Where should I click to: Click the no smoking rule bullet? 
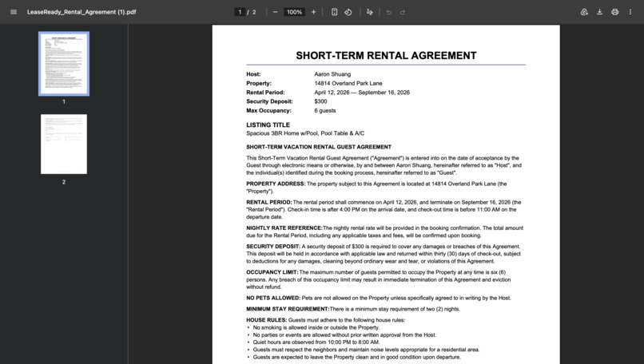tap(316, 327)
